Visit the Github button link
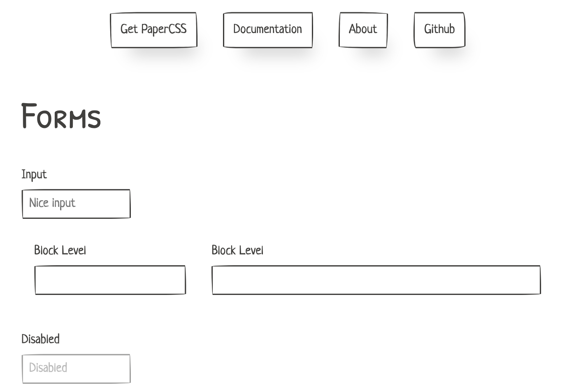 (439, 30)
